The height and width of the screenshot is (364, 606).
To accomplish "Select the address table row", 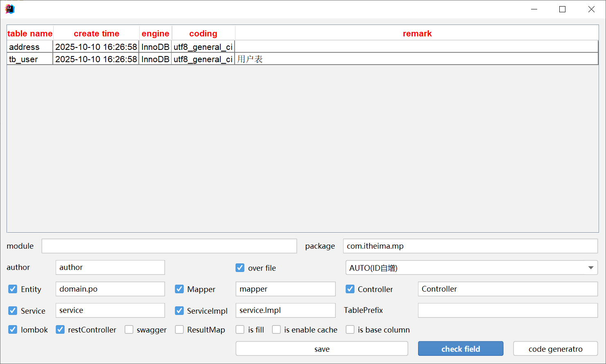I will tap(303, 47).
